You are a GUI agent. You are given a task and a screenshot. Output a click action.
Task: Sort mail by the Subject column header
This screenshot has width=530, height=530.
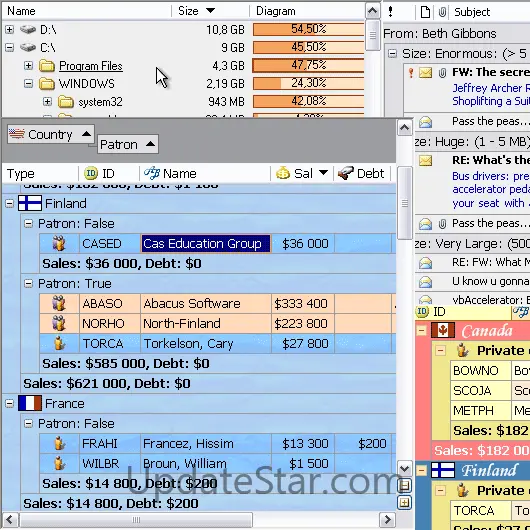coord(489,12)
